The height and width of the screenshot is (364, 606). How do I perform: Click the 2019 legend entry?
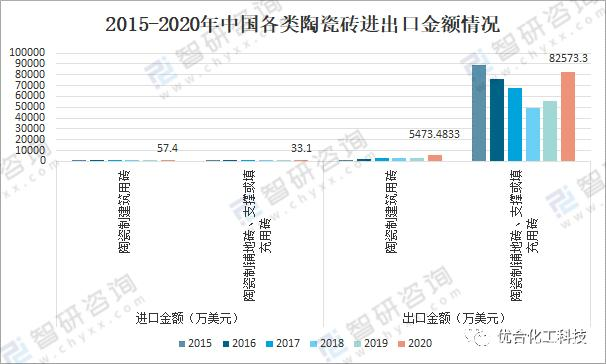pos(371,344)
